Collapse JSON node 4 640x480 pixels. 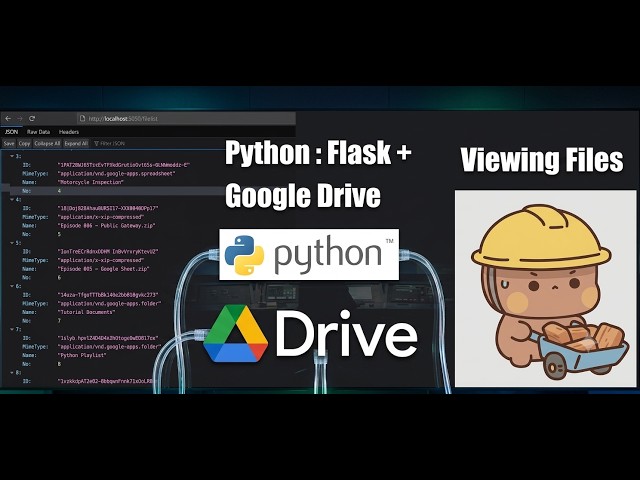coord(12,200)
